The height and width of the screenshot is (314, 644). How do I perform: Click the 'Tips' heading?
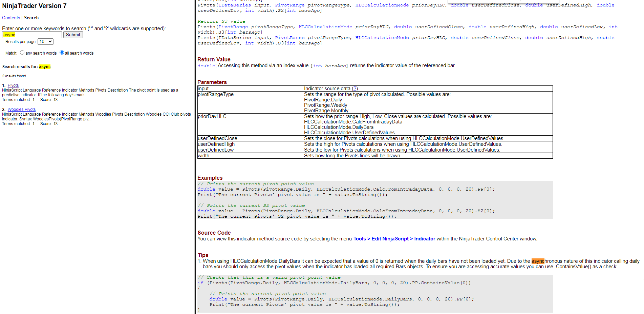pyautogui.click(x=203, y=255)
